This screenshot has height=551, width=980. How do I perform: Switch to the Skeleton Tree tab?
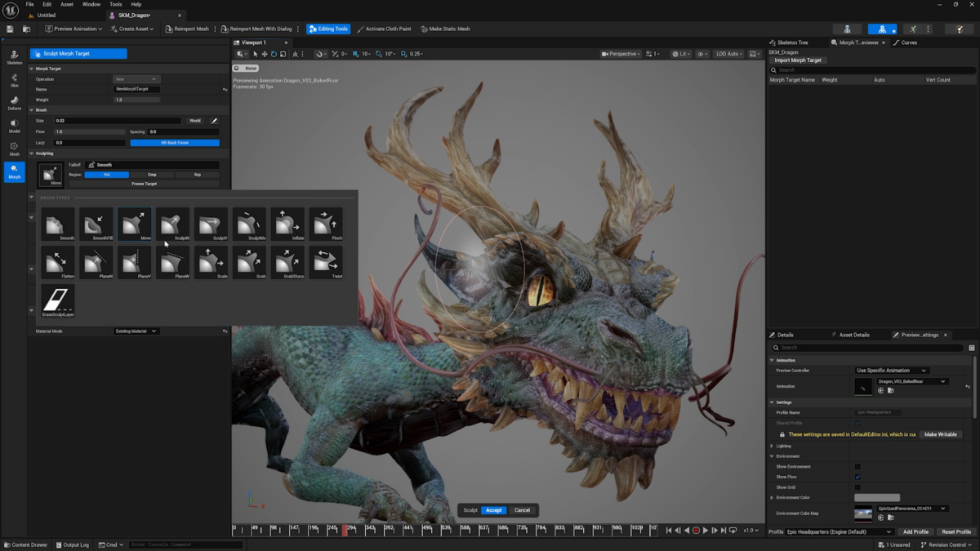tap(791, 42)
